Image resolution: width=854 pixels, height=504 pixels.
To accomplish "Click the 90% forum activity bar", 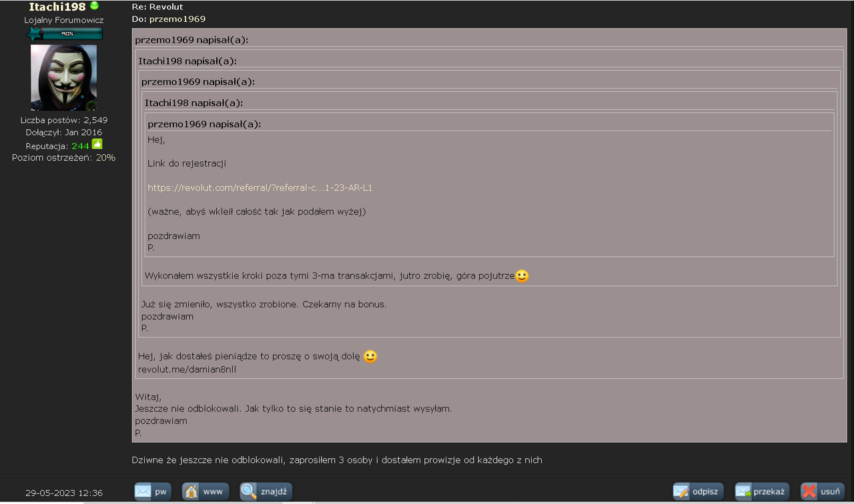I will pyautogui.click(x=65, y=34).
